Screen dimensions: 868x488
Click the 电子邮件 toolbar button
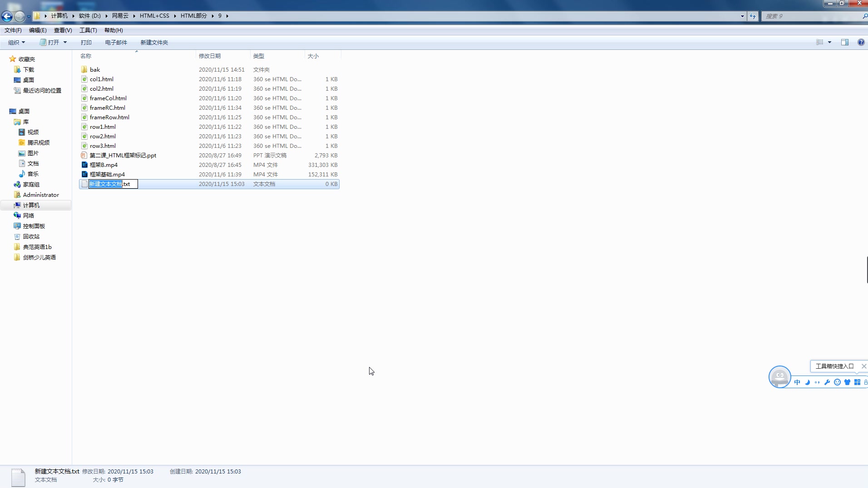[x=116, y=42]
